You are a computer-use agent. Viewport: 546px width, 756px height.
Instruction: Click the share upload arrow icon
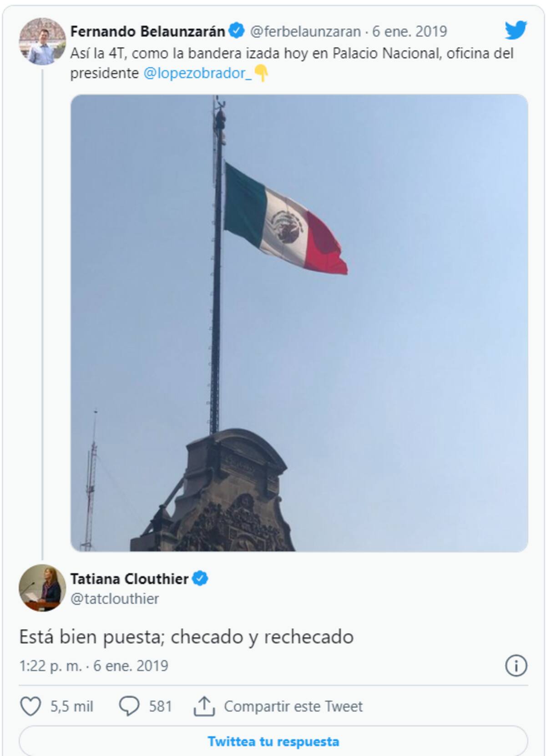204,706
